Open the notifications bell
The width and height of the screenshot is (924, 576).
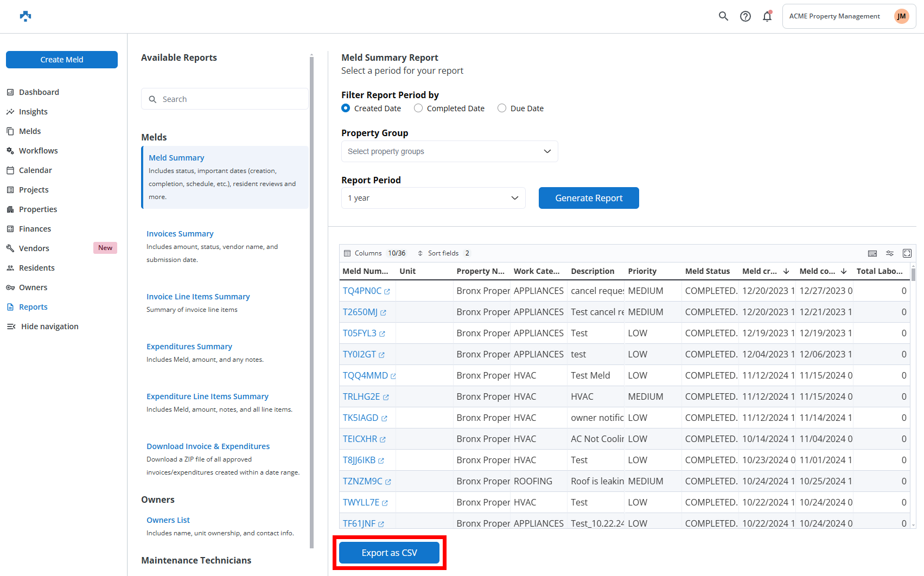[767, 16]
